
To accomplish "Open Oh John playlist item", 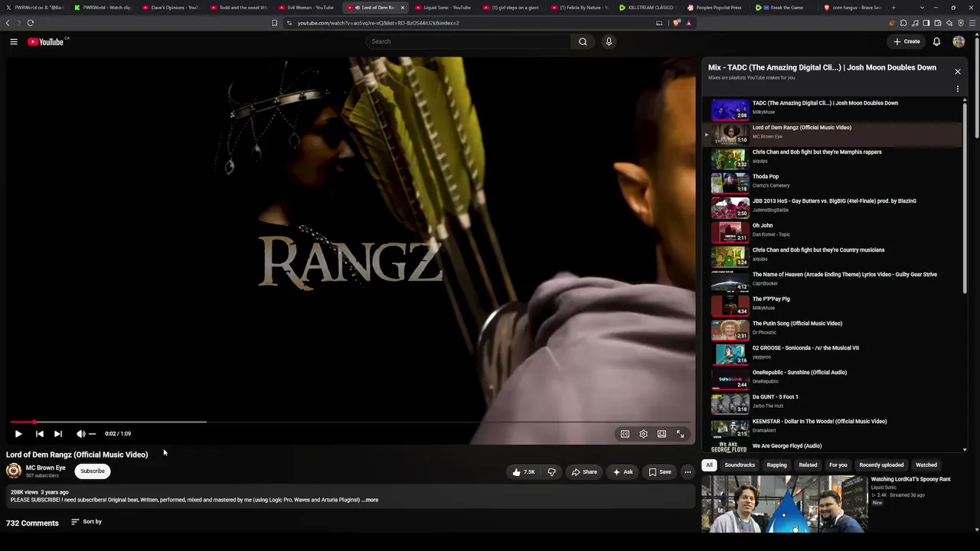I will (x=832, y=230).
